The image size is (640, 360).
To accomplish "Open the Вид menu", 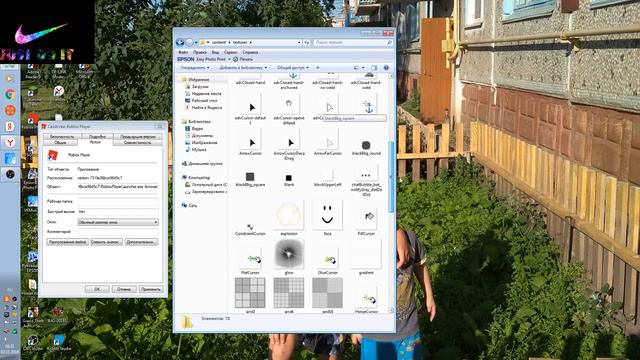I will pyautogui.click(x=215, y=52).
